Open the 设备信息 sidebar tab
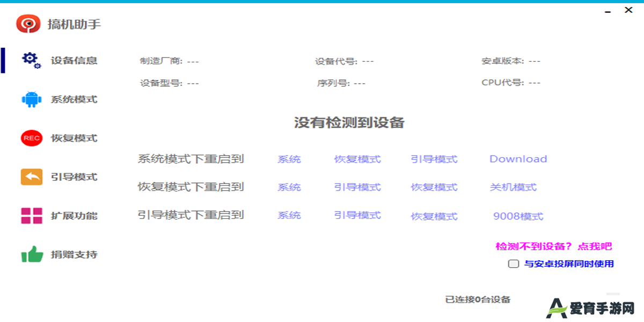The height and width of the screenshot is (322, 644). (74, 61)
